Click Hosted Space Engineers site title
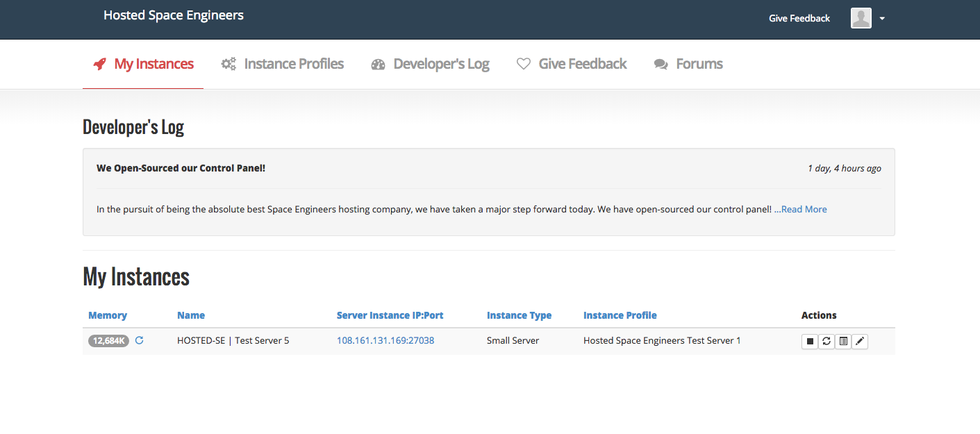Screen dimensions: 980x434 coord(174,15)
